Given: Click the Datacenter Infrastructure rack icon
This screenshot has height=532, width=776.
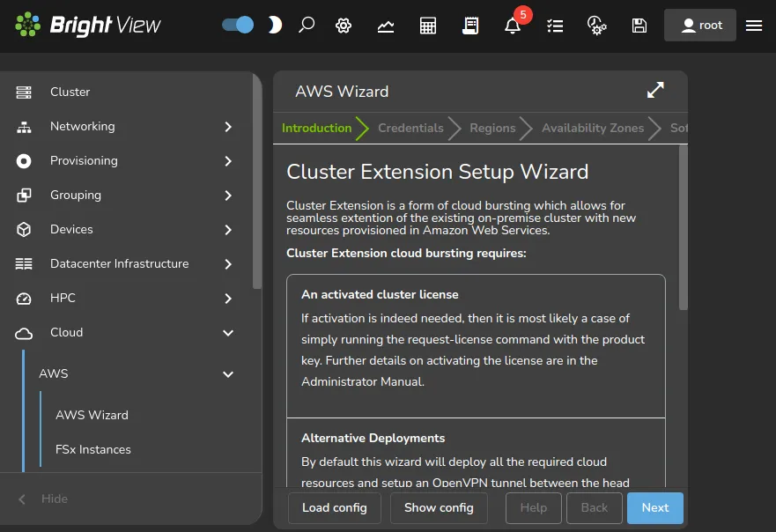Looking at the screenshot, I should click(24, 263).
